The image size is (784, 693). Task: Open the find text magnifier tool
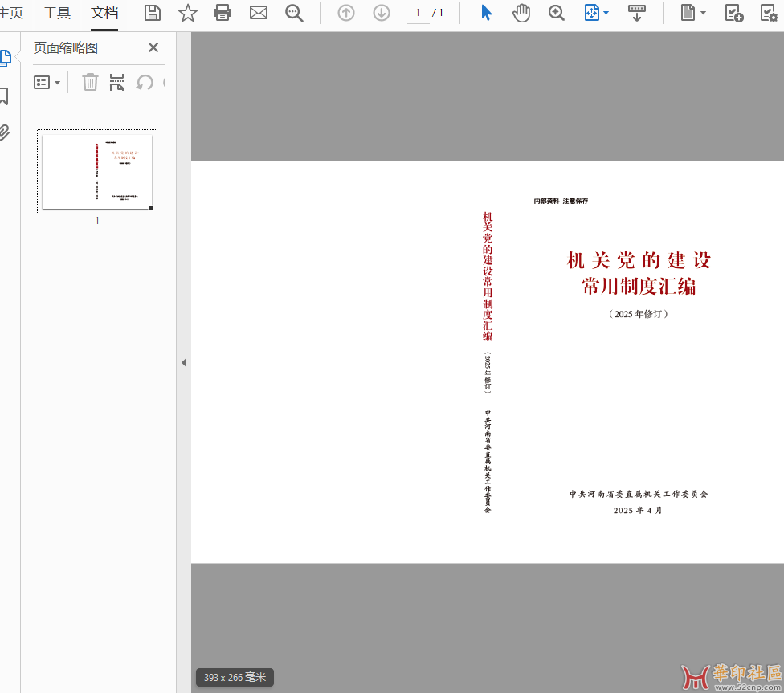tap(294, 13)
